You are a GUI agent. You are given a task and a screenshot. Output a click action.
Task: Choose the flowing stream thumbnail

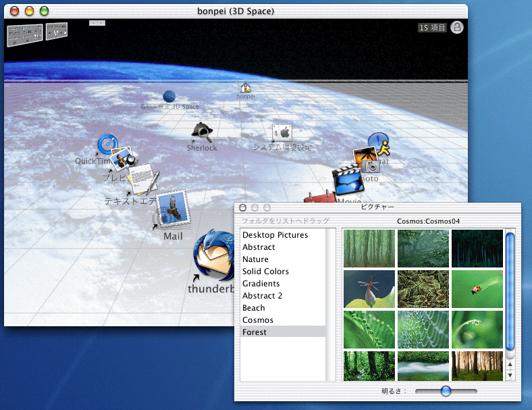click(423, 366)
